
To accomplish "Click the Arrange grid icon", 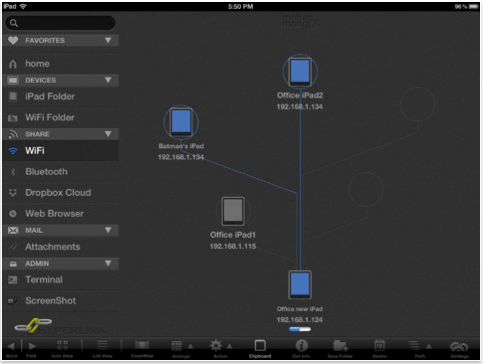I will 177,346.
